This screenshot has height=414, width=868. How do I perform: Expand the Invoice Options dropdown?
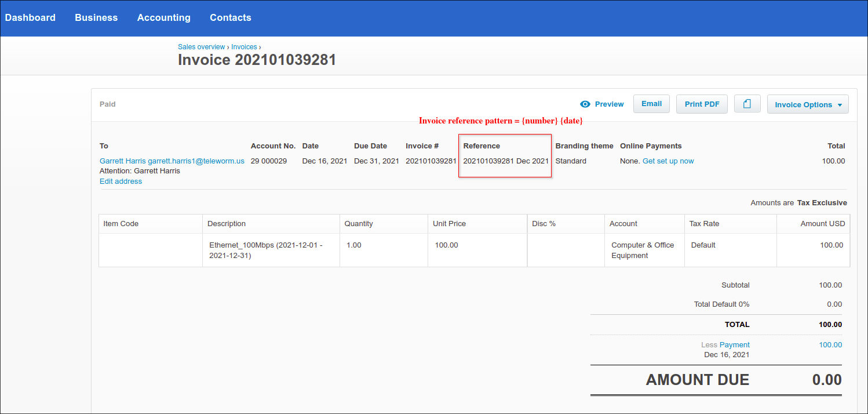click(x=807, y=104)
